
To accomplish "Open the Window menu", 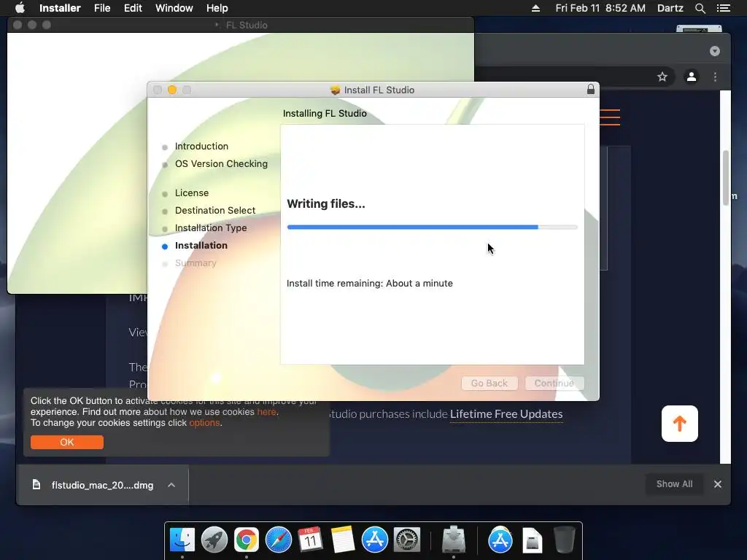I will (x=174, y=8).
